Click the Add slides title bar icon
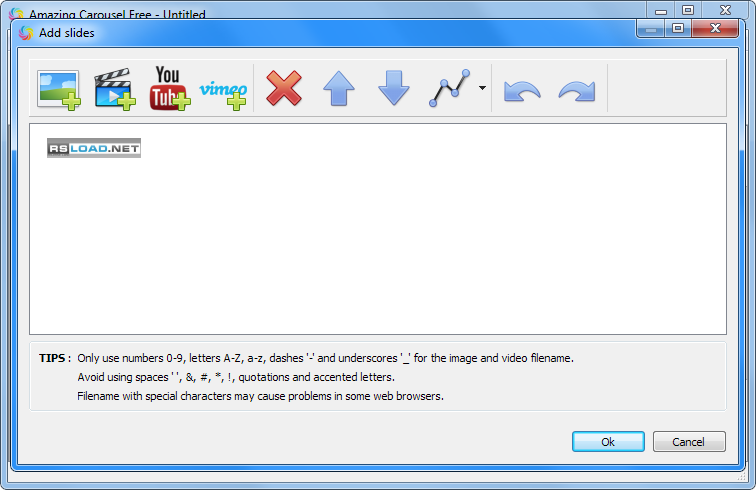This screenshot has width=756, height=490. (26, 33)
